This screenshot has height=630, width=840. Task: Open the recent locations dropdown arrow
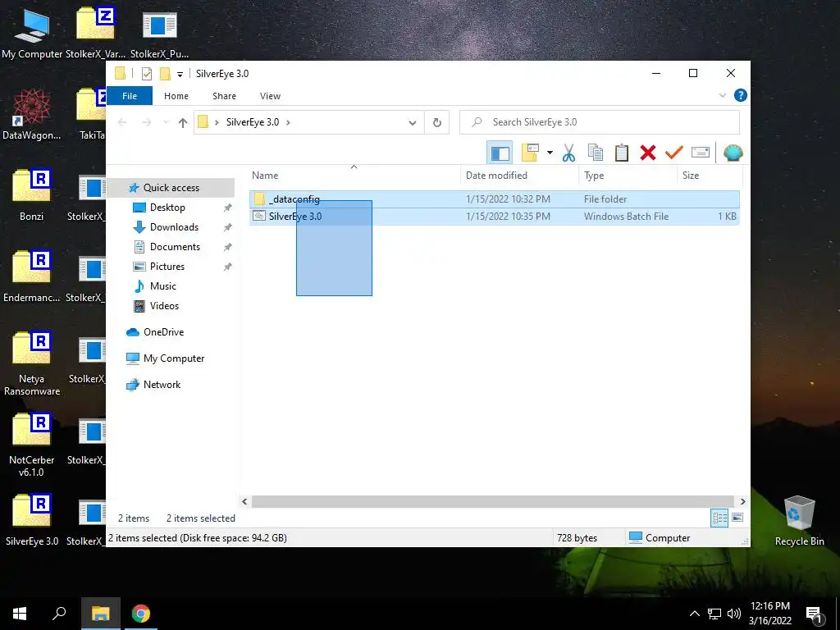(x=166, y=123)
